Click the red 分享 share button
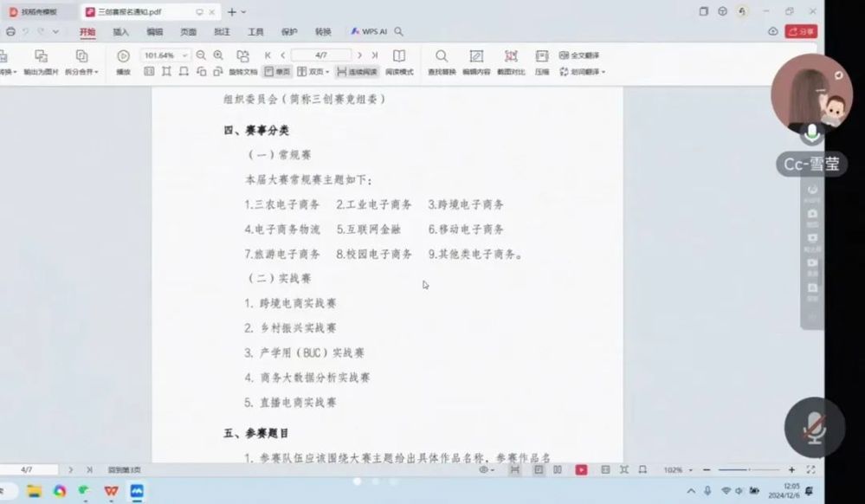This screenshot has height=504, width=865. [x=801, y=31]
